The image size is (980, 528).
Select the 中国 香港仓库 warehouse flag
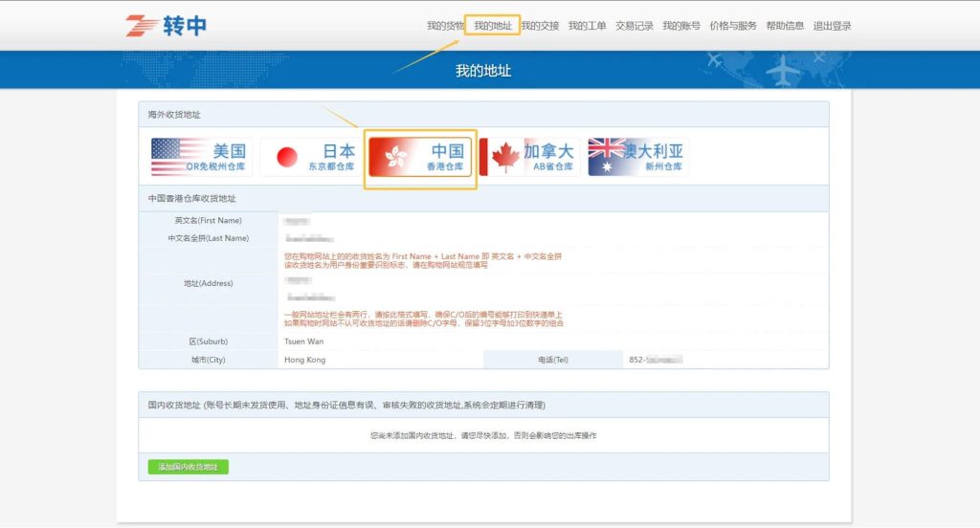click(421, 157)
